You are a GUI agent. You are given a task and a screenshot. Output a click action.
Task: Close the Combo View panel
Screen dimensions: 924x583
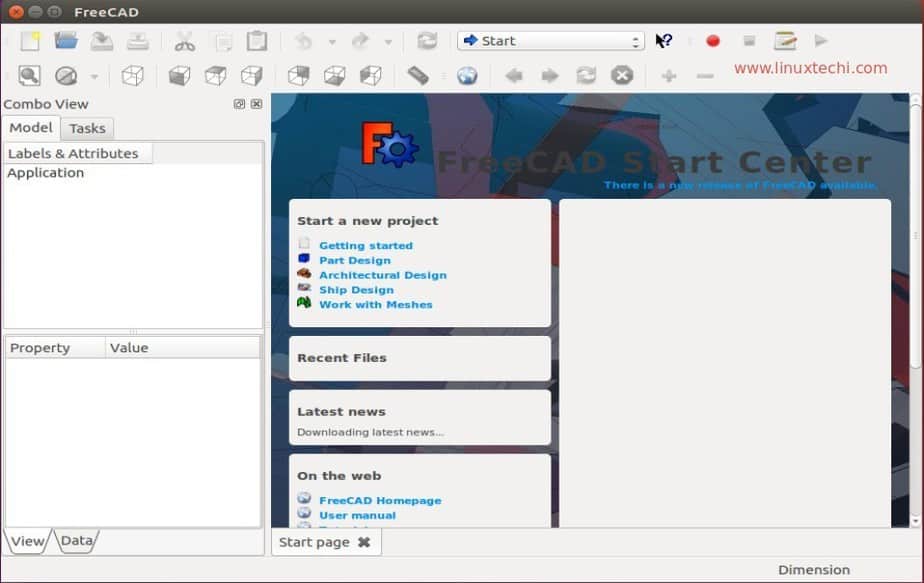[x=256, y=104]
